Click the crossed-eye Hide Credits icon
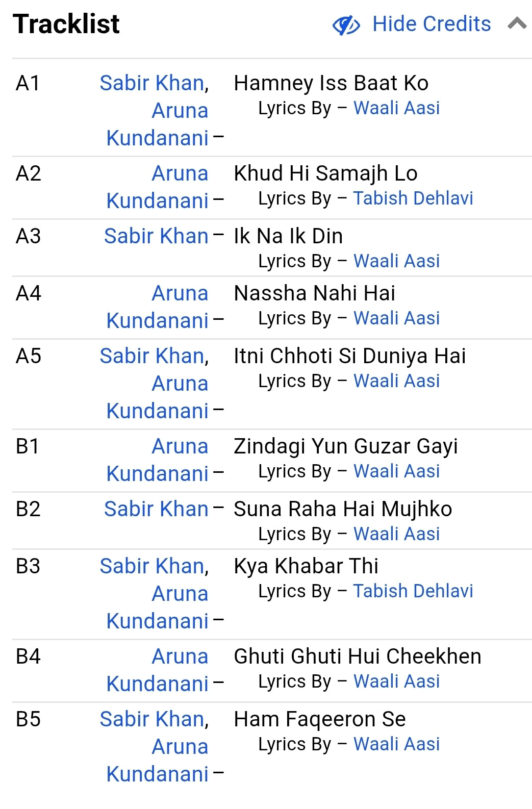This screenshot has height=809, width=532. pos(346,23)
